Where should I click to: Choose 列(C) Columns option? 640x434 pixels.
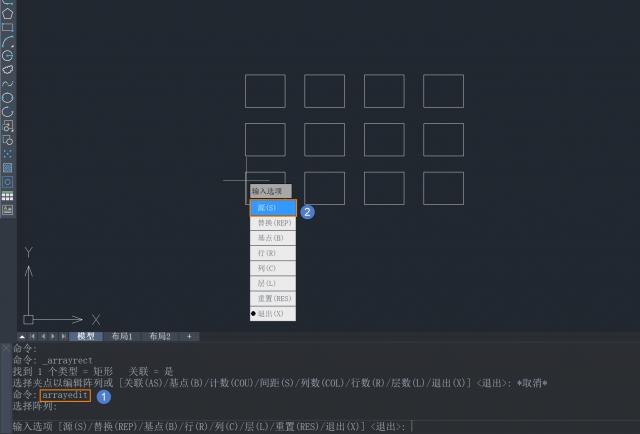tap(273, 268)
